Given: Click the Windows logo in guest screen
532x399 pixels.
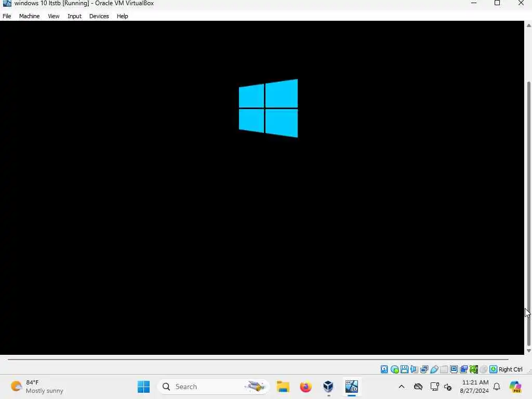Looking at the screenshot, I should (x=269, y=108).
